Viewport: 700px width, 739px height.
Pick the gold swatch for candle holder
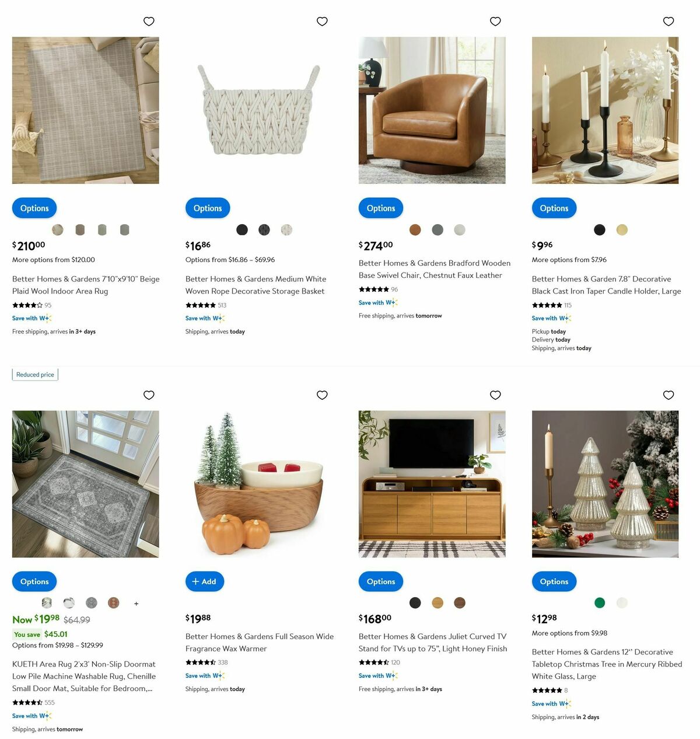click(x=622, y=230)
